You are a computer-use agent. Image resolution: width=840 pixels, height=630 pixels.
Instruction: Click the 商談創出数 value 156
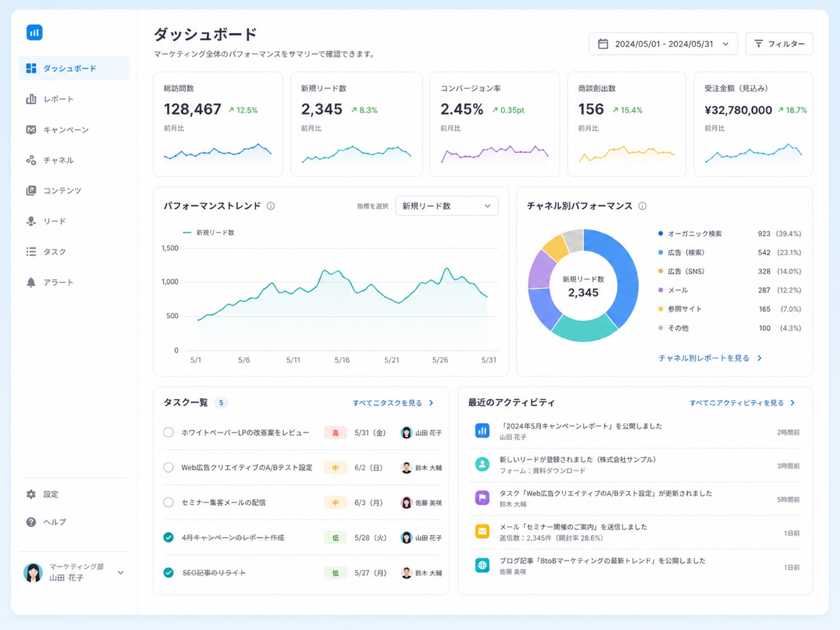591,109
